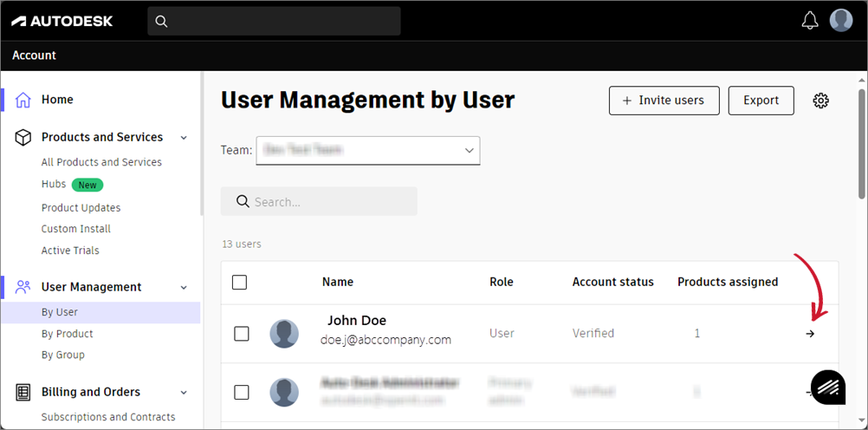Select John Doe's checkbox
Screen dimensions: 868x430
click(242, 334)
